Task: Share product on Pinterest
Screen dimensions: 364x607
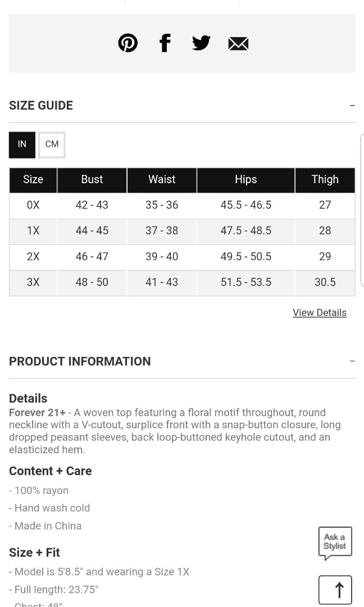Action: (128, 43)
